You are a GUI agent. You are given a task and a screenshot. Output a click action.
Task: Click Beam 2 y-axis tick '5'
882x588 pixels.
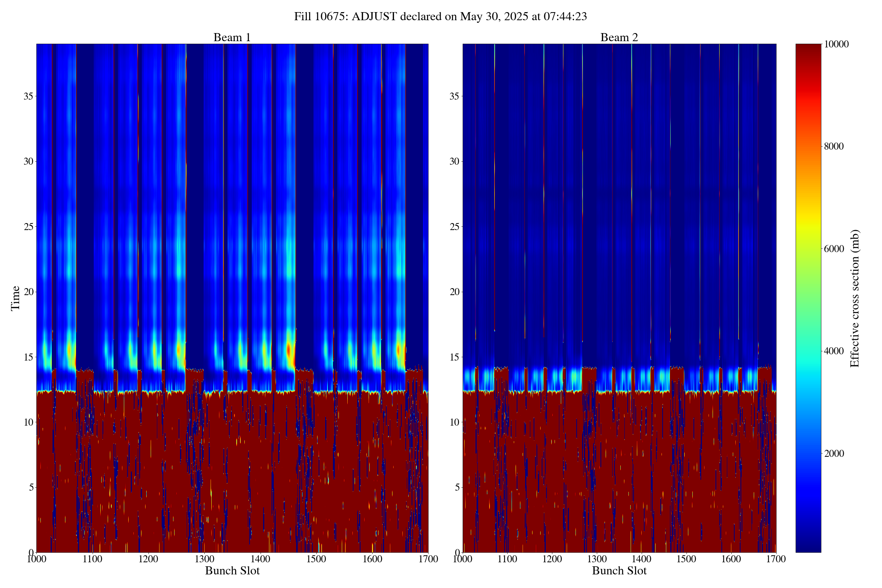coord(457,488)
